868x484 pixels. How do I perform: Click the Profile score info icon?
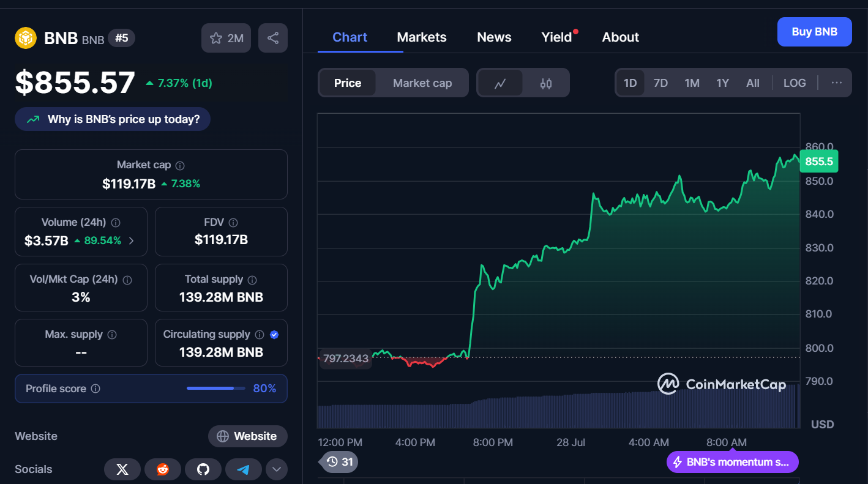point(95,389)
